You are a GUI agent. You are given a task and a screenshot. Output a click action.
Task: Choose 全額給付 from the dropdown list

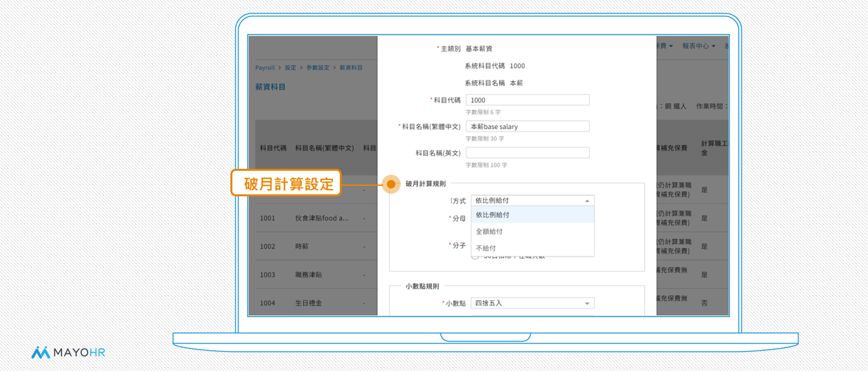[532, 232]
